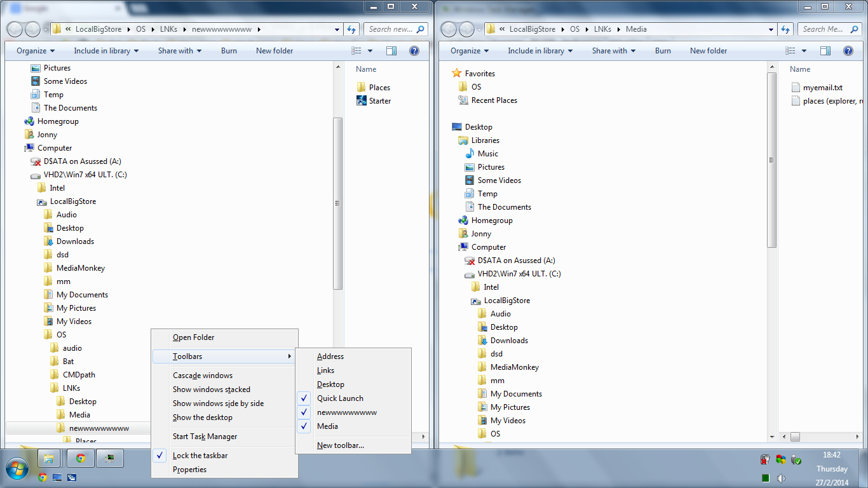The image size is (868, 488).
Task: Open the Chrome taskbar button
Action: 81,457
